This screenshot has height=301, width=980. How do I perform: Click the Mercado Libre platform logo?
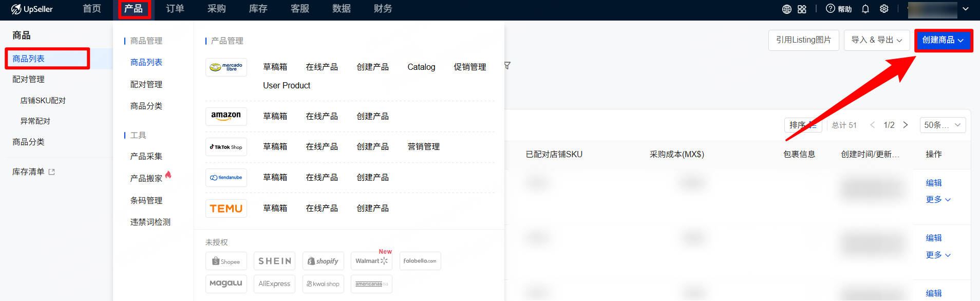point(226,67)
